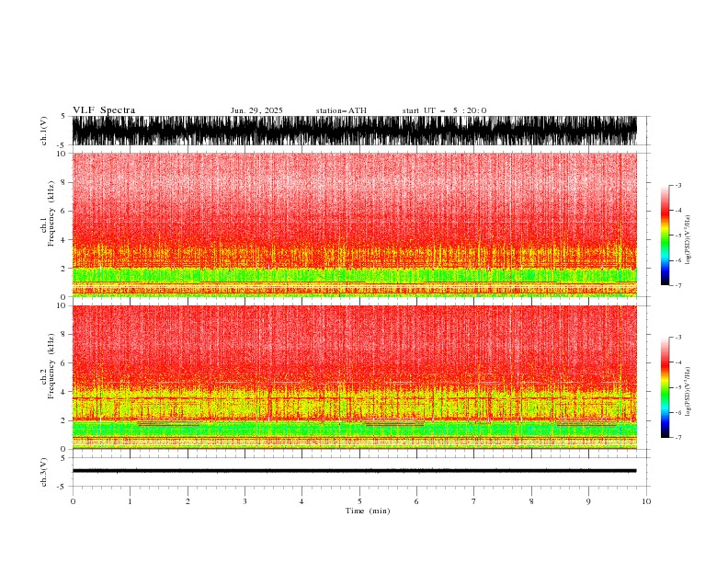The image size is (728, 563).
Task: Click the "3" tick on the Time axis
Action: click(245, 501)
